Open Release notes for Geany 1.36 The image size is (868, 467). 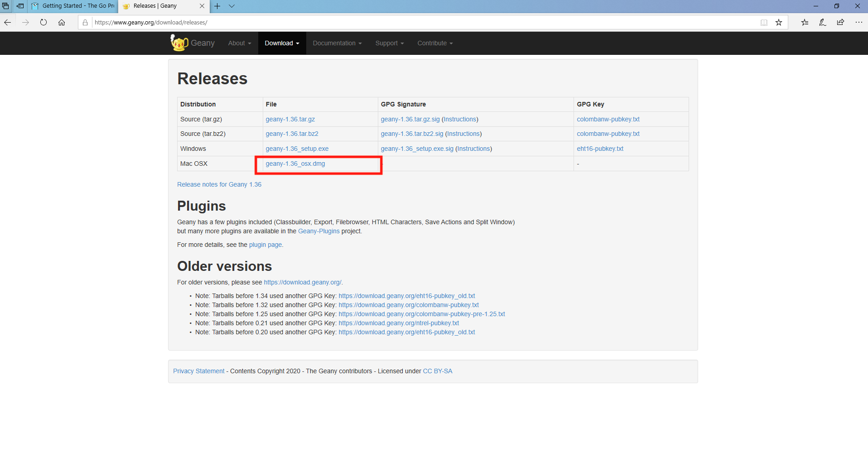(x=219, y=184)
